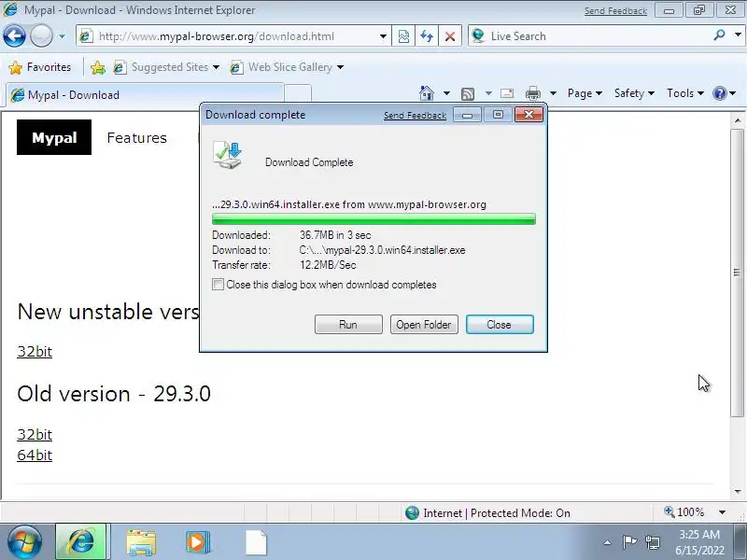This screenshot has height=560, width=747.
Task: Click the search magnifier icon
Action: pyautogui.click(x=720, y=35)
